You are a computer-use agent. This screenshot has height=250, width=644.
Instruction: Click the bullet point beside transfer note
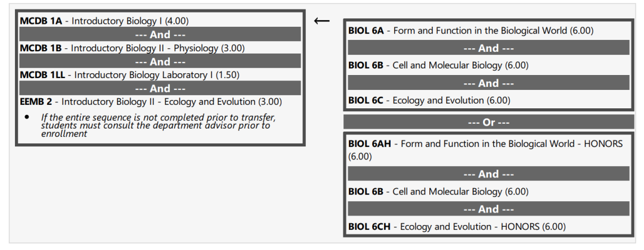(27, 117)
